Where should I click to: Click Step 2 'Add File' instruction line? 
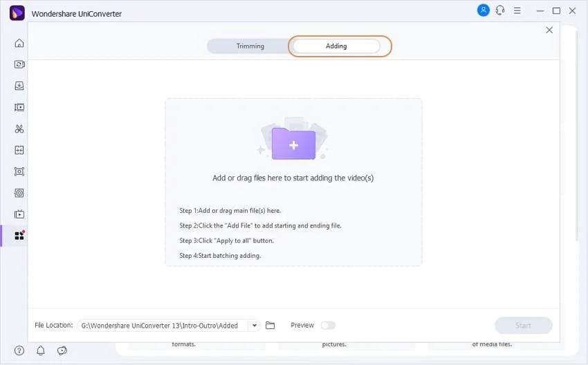260,225
